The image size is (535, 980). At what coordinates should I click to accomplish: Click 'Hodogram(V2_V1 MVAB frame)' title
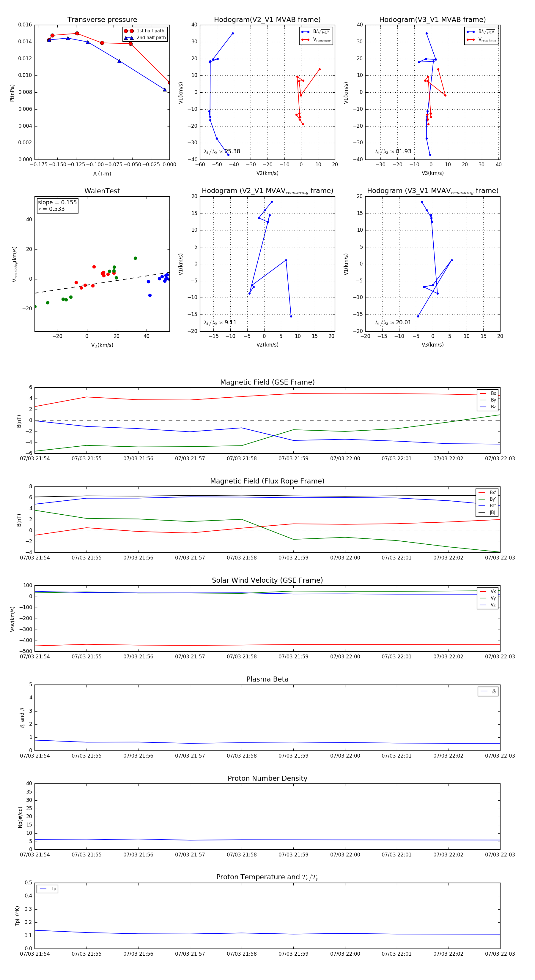click(x=267, y=20)
